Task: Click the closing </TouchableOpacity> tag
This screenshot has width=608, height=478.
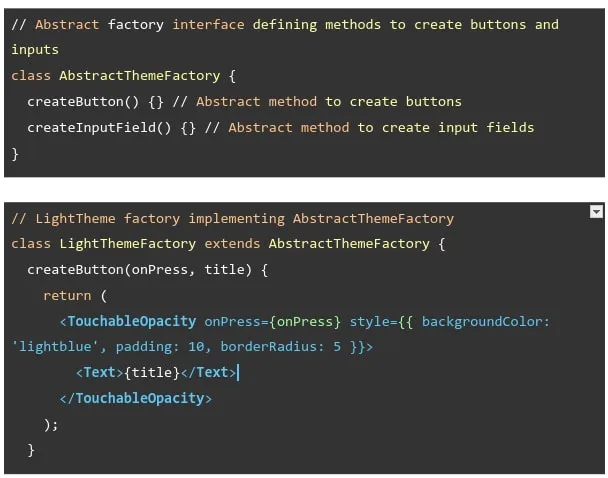Action: click(x=136, y=398)
